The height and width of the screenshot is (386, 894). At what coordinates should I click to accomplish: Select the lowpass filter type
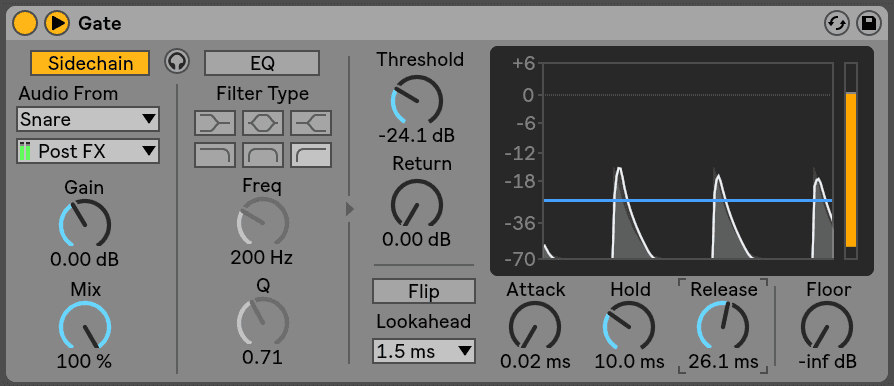215,155
